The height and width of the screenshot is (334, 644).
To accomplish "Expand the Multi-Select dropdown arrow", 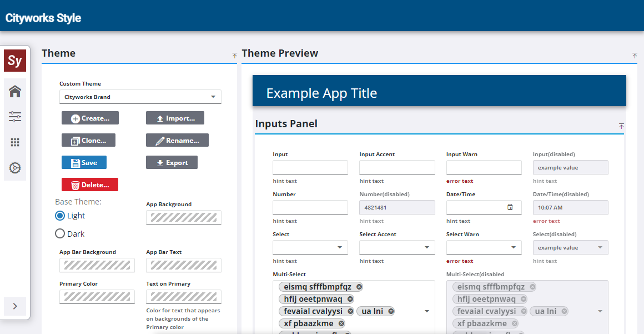I will pos(427,311).
